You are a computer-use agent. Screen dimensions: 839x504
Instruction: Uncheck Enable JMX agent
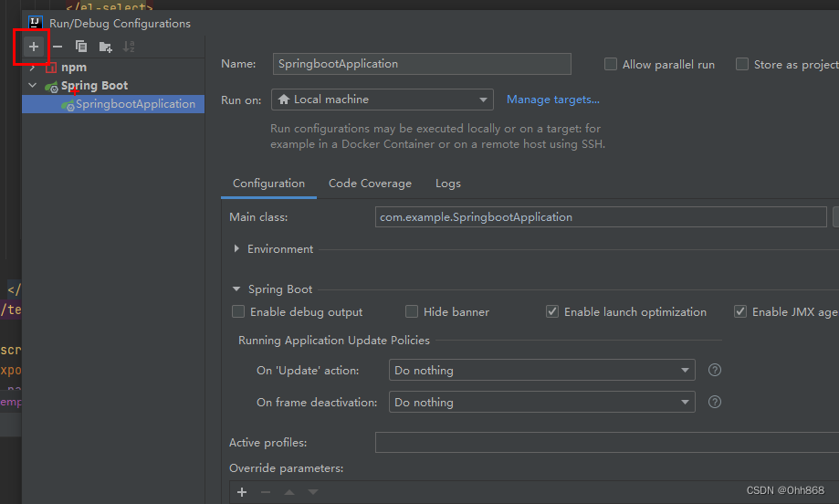tap(740, 312)
